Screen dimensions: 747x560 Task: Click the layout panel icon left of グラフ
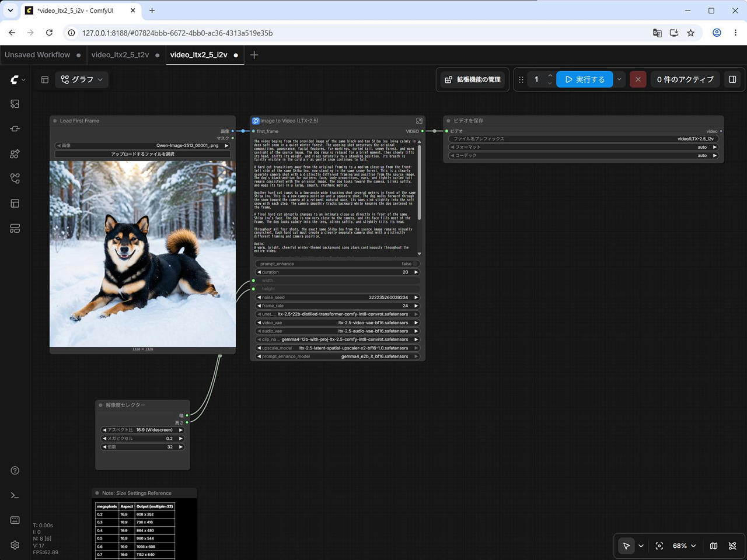coord(44,79)
